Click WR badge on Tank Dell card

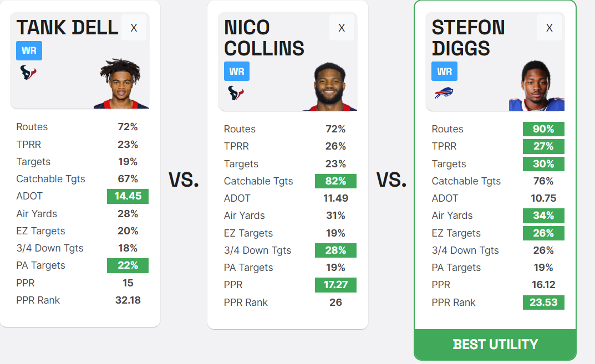pyautogui.click(x=29, y=50)
